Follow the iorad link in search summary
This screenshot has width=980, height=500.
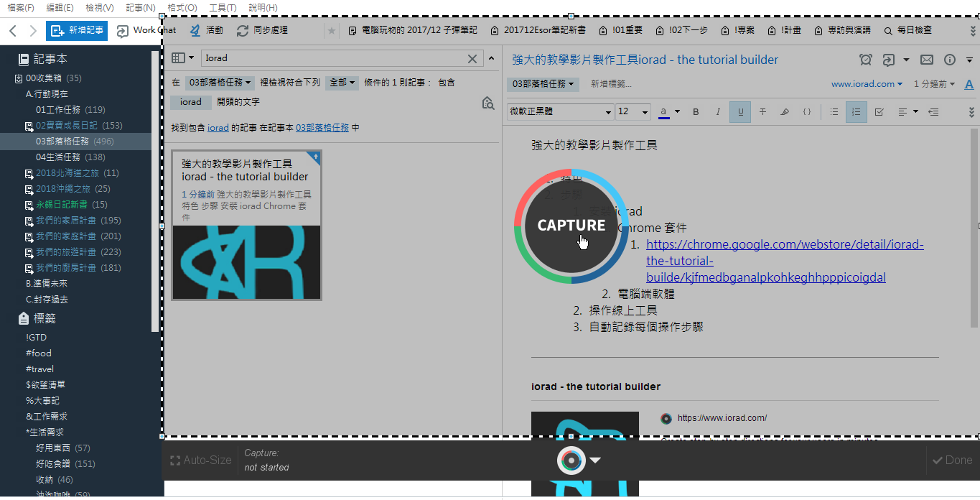218,128
